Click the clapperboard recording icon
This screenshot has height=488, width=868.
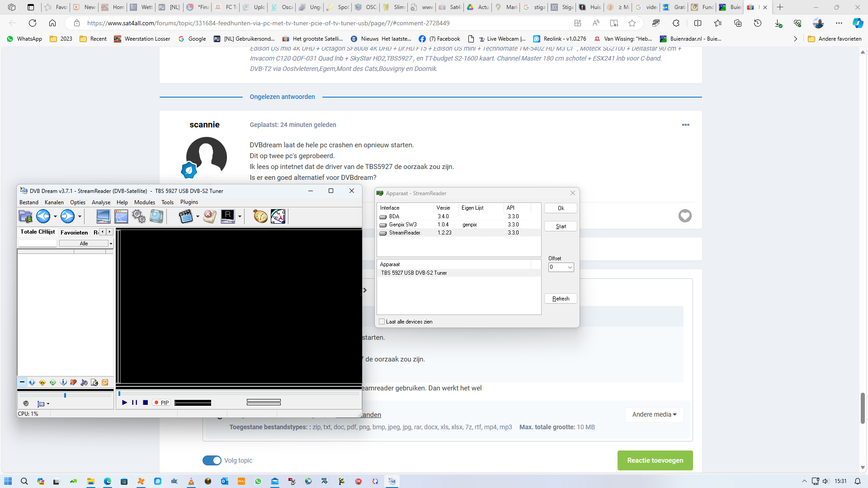tap(185, 216)
